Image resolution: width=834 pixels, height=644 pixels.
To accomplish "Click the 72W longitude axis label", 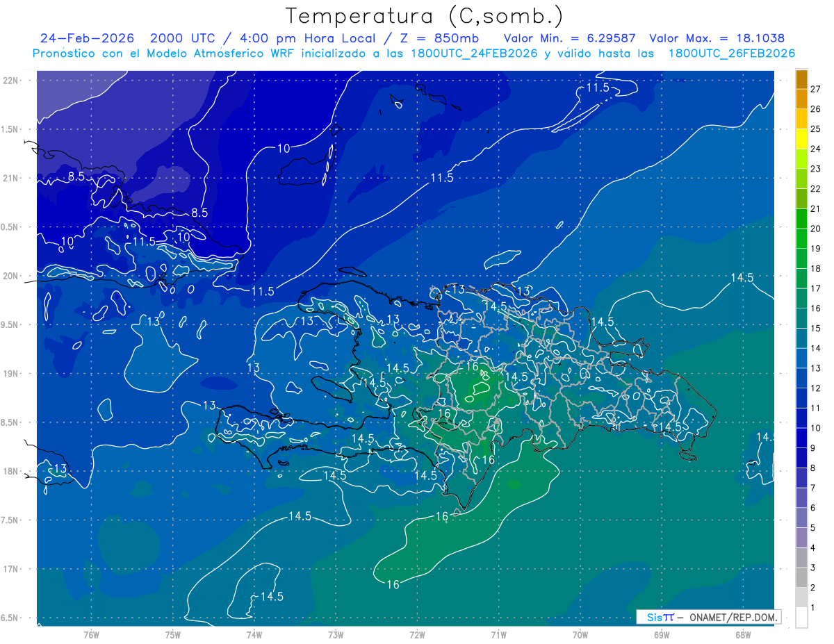I will coord(417,634).
